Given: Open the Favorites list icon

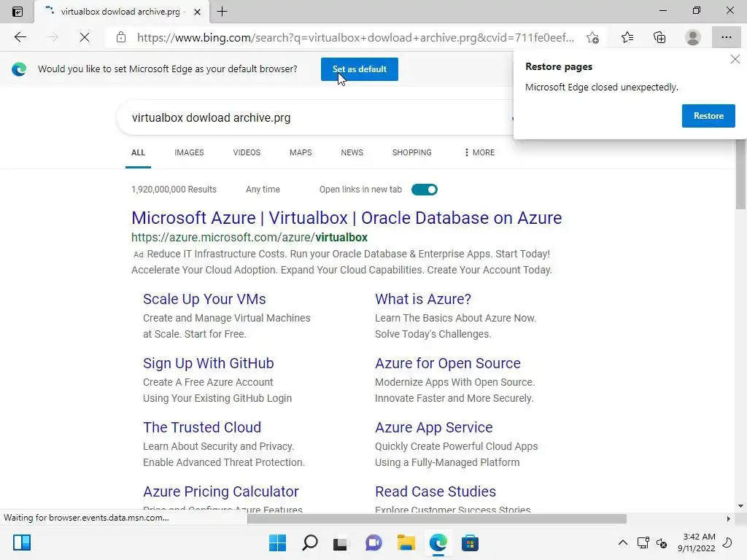Looking at the screenshot, I should [627, 37].
